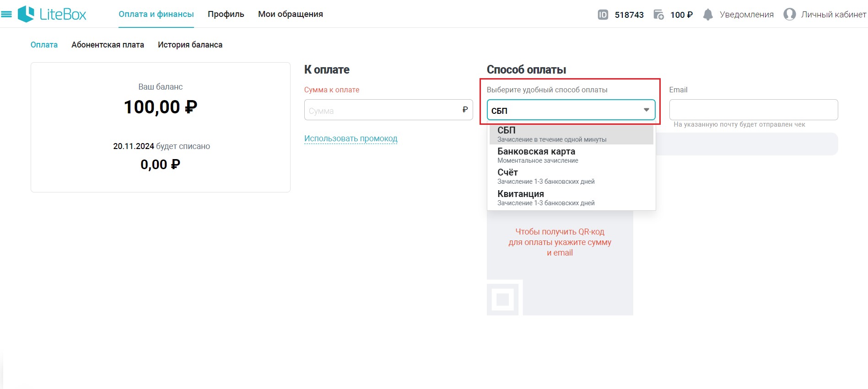Click the LiteBox logo
This screenshot has height=389, width=868.
52,14
